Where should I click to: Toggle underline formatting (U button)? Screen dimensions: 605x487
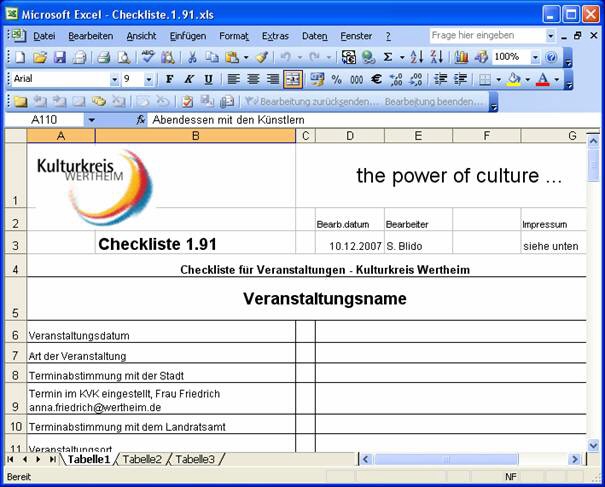(x=208, y=79)
